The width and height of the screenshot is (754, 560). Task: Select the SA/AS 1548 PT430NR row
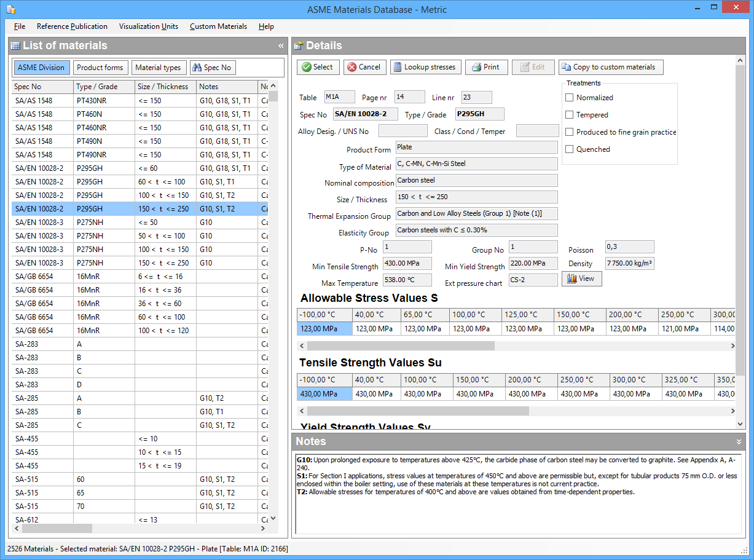[x=140, y=101]
